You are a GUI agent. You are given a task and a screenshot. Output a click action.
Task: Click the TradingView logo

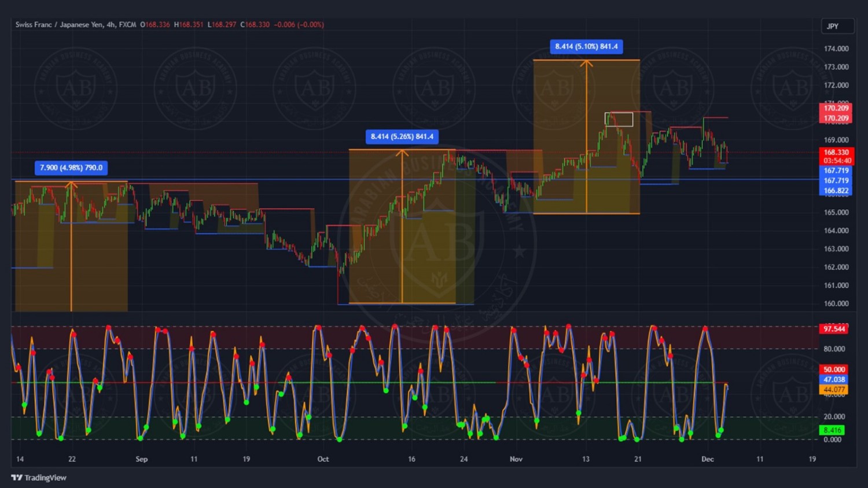[39, 478]
